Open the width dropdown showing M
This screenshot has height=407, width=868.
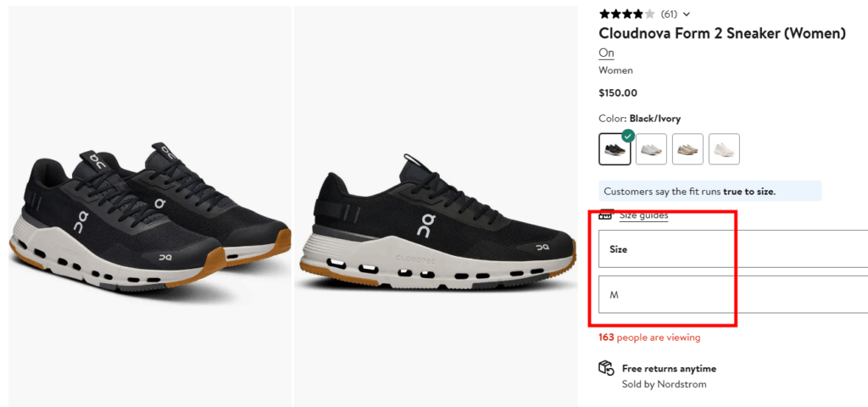[x=733, y=295]
